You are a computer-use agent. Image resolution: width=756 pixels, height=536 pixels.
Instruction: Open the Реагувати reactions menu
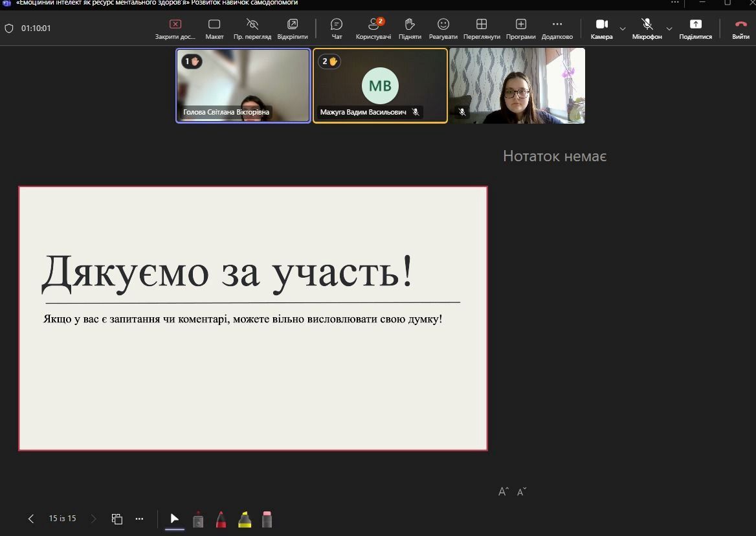[443, 28]
